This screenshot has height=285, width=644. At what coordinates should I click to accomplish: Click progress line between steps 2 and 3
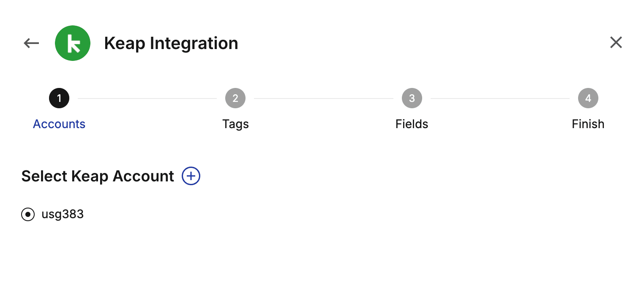tap(324, 99)
